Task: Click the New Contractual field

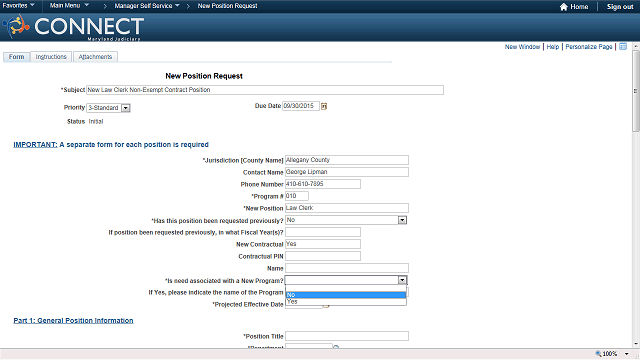Action: (323, 244)
